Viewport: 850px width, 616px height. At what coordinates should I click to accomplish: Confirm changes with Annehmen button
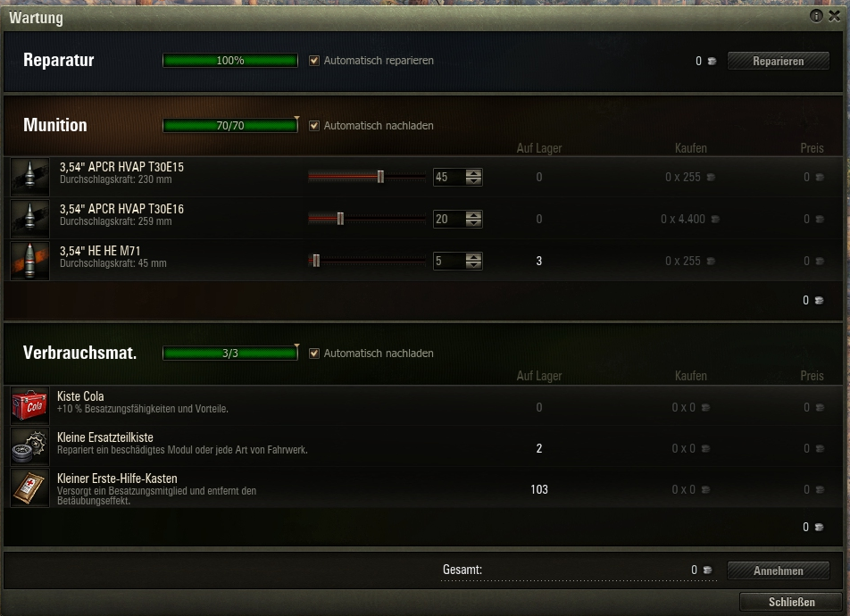tap(778, 570)
